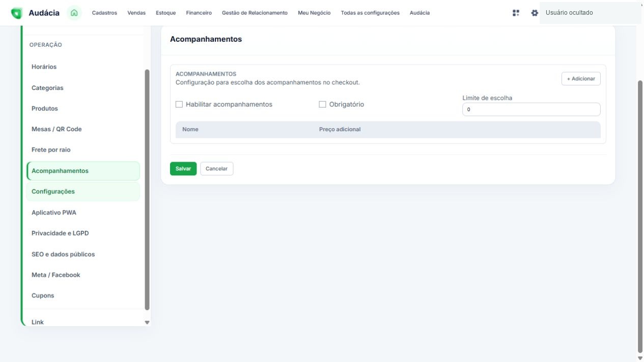Image resolution: width=644 pixels, height=362 pixels.
Task: Open the Financeiro menu
Action: [x=199, y=13]
